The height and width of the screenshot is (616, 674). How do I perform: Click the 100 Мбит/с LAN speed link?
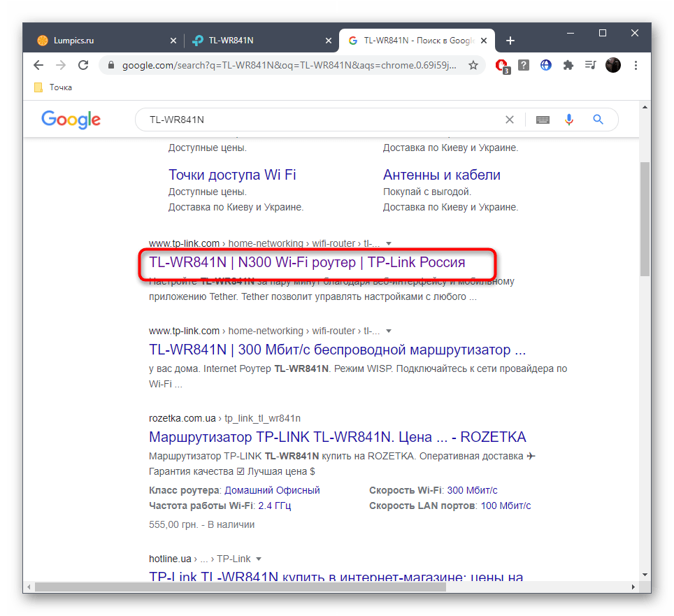tap(505, 506)
